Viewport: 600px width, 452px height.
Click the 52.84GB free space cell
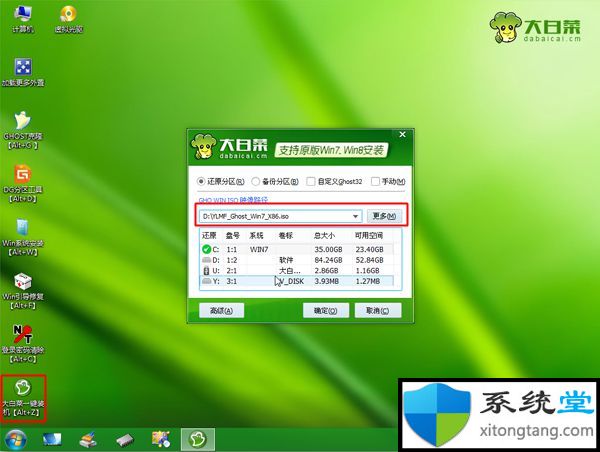(x=369, y=260)
